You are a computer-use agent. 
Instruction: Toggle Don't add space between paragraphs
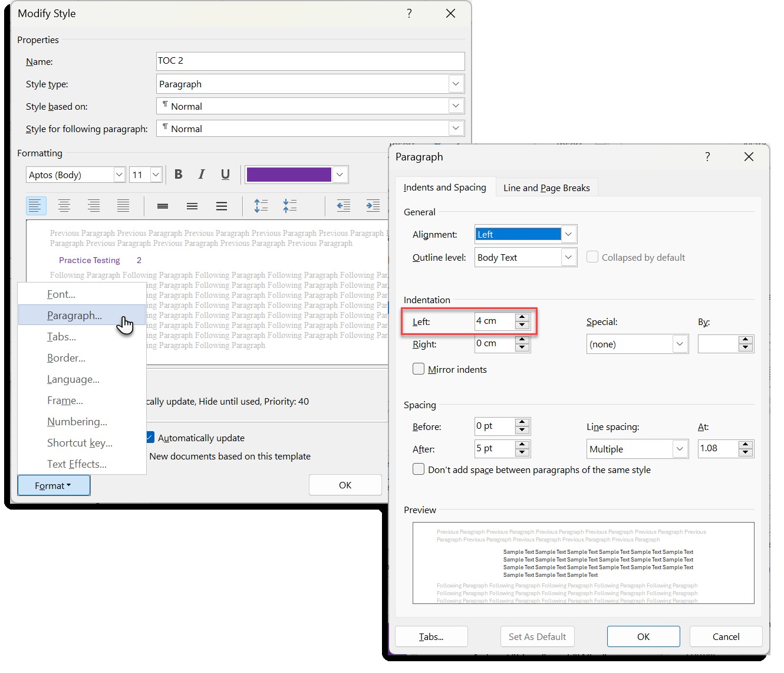(x=419, y=470)
